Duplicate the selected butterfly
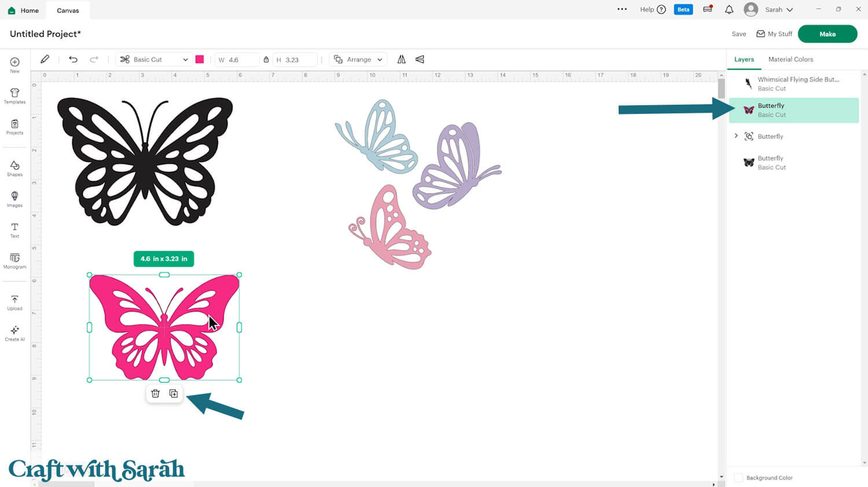Viewport: 868px width, 487px height. [x=174, y=394]
